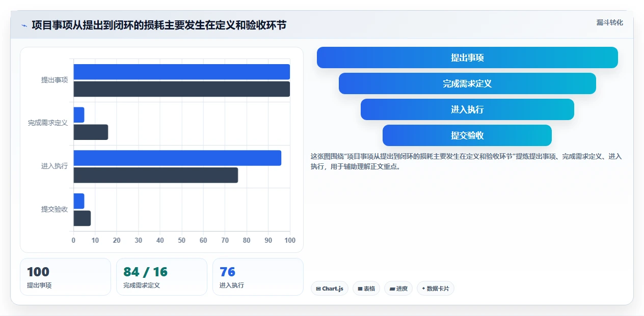
Task: Click the 提交验收 y-axis label
Action: point(55,209)
